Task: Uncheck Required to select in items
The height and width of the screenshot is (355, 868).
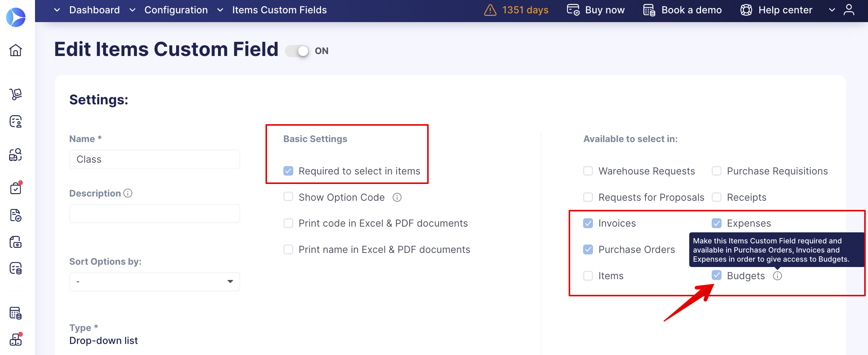Action: tap(288, 171)
